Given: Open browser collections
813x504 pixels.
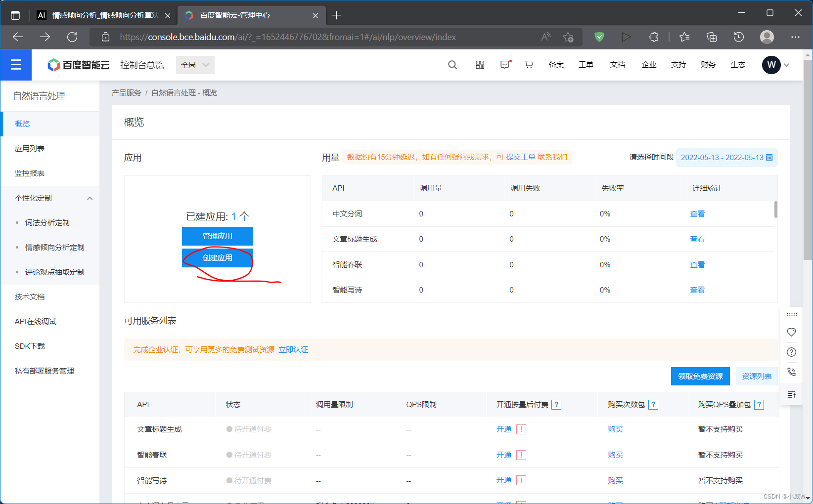Looking at the screenshot, I should 712,37.
